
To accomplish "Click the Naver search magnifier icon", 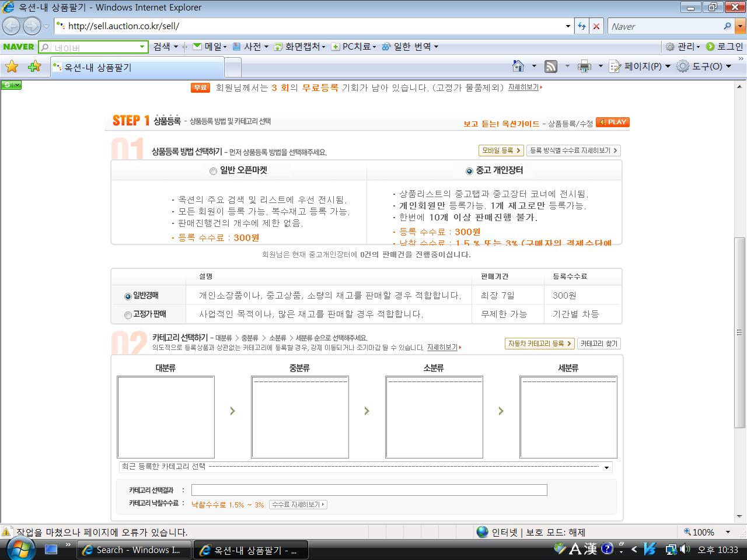I will [x=727, y=26].
